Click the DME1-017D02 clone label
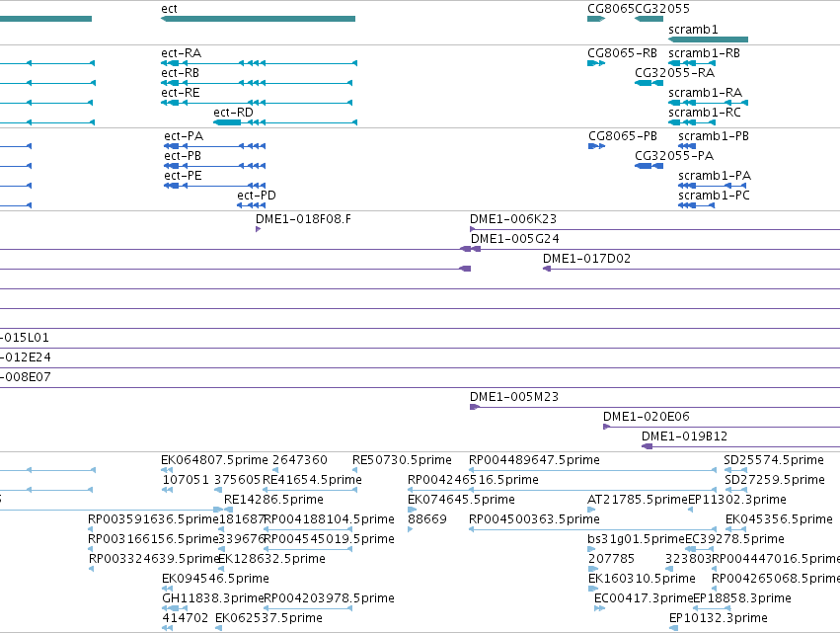Screen dimensions: 840x633 [x=586, y=259]
